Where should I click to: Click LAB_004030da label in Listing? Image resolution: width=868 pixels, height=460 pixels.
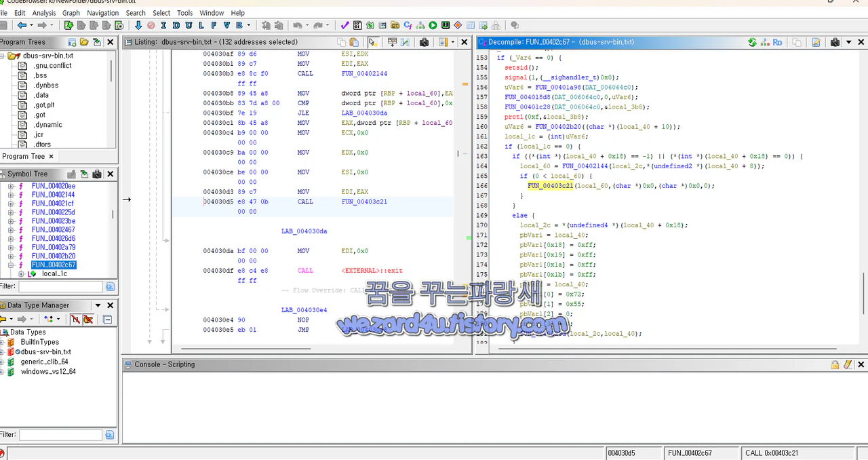(304, 231)
